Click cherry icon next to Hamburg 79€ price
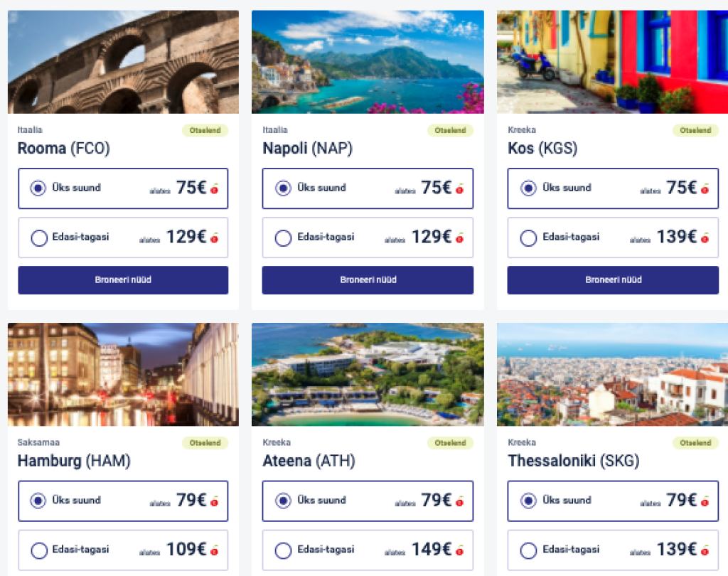Image resolution: width=728 pixels, height=576 pixels. 214,501
